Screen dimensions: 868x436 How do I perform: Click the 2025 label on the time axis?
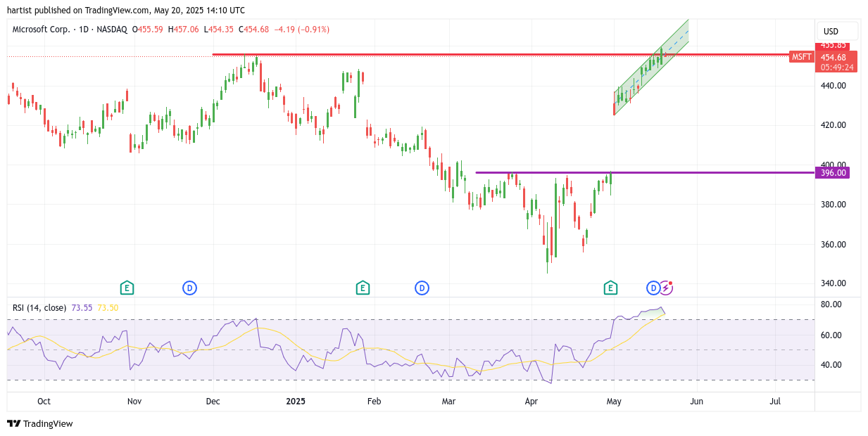296,402
